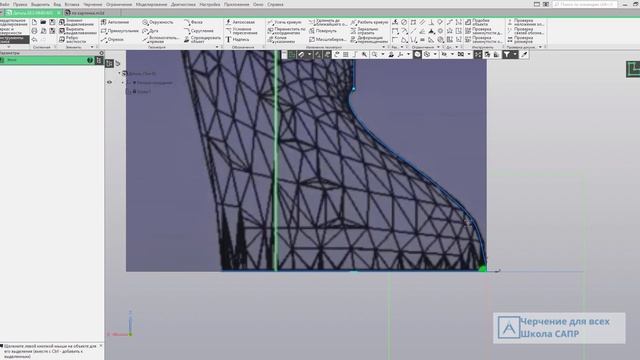The height and width of the screenshot is (360, 640).
Task: Click Вырезать выдавливанием cut tool
Action: tap(78, 31)
